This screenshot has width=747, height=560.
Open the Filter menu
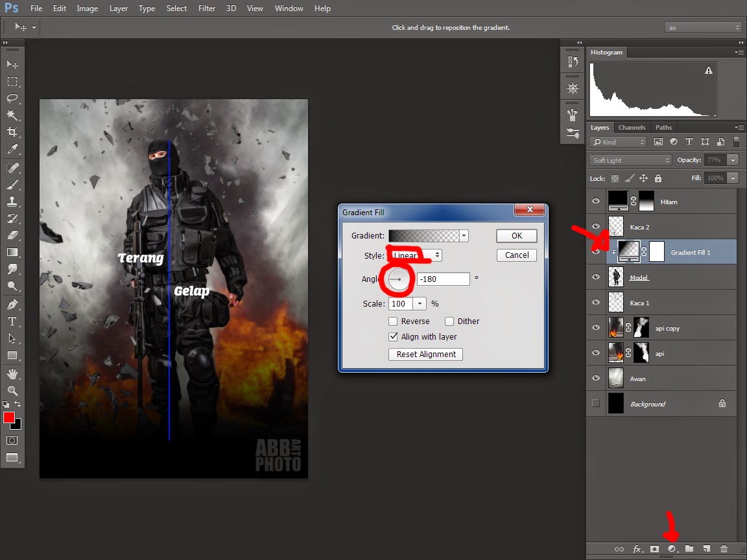(x=207, y=8)
